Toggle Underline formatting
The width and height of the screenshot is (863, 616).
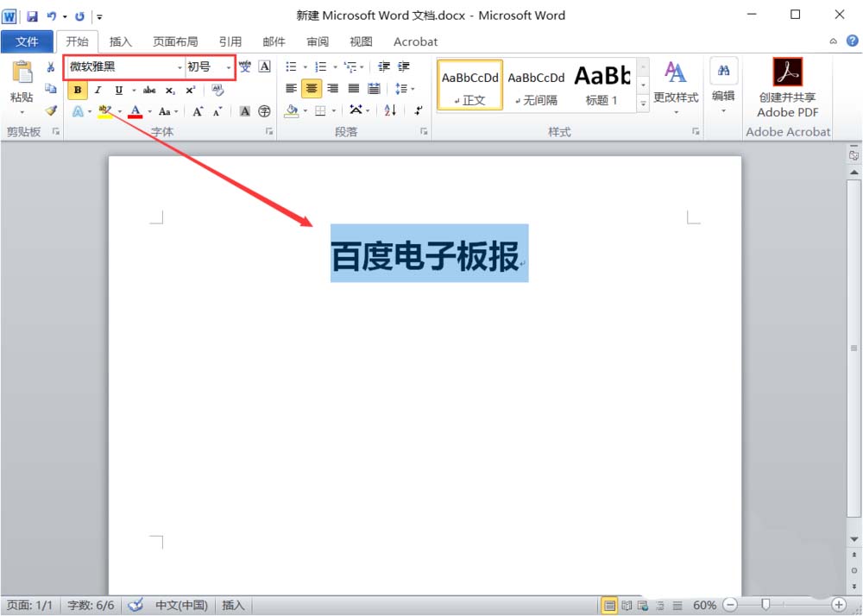118,91
